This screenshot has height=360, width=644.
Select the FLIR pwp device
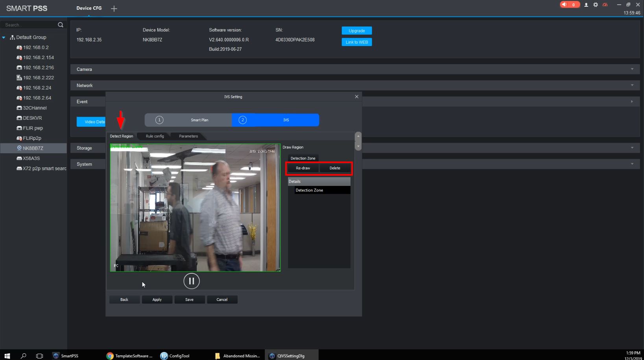[33, 128]
